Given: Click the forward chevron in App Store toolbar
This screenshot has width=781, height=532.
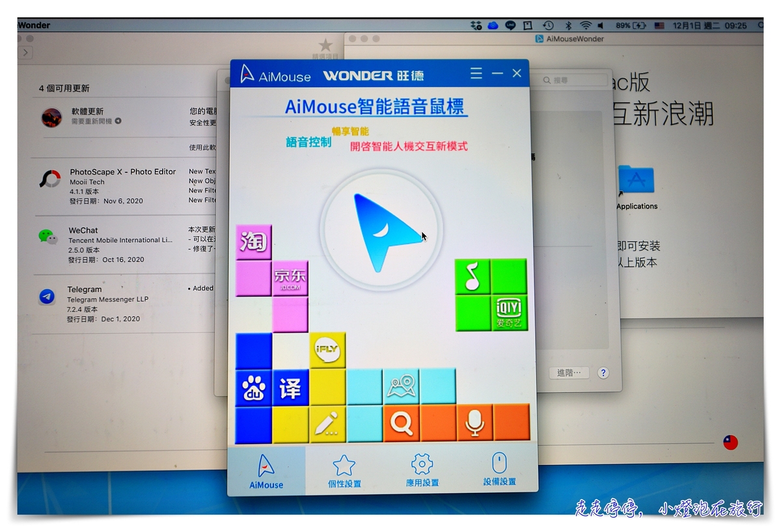Looking at the screenshot, I should point(25,52).
